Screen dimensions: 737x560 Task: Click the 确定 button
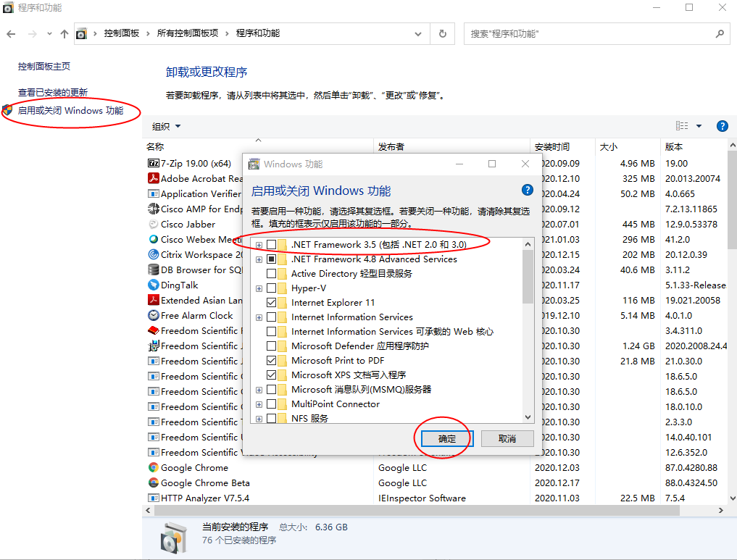tap(447, 438)
